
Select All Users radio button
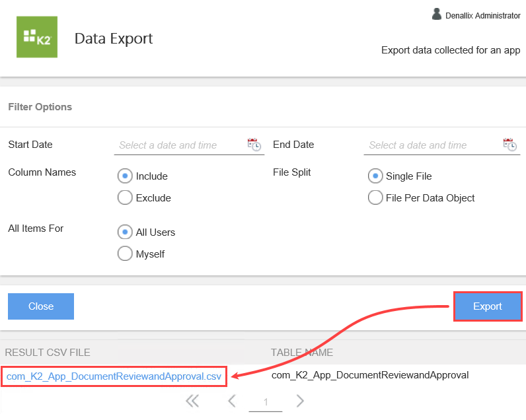[124, 232]
